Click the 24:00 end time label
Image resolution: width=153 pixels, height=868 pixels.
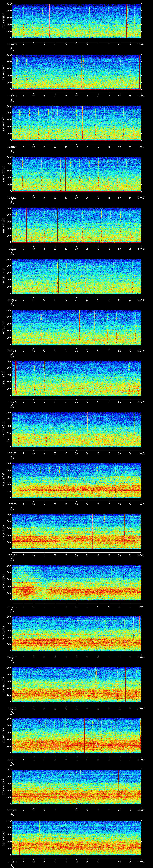[x=141, y=402]
